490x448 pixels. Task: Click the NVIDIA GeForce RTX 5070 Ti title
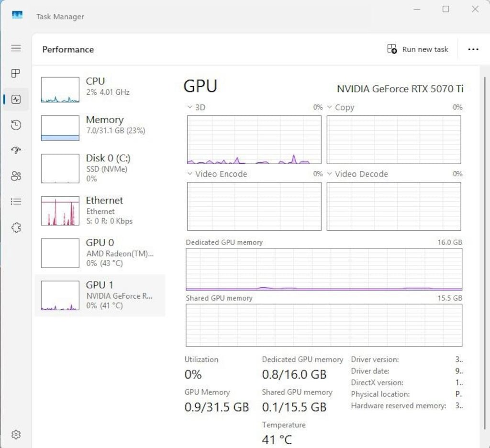click(x=400, y=89)
